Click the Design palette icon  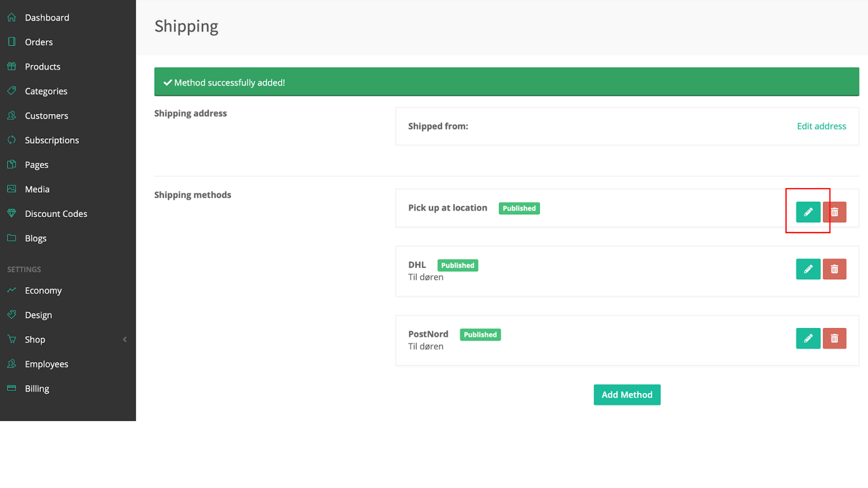click(x=11, y=314)
